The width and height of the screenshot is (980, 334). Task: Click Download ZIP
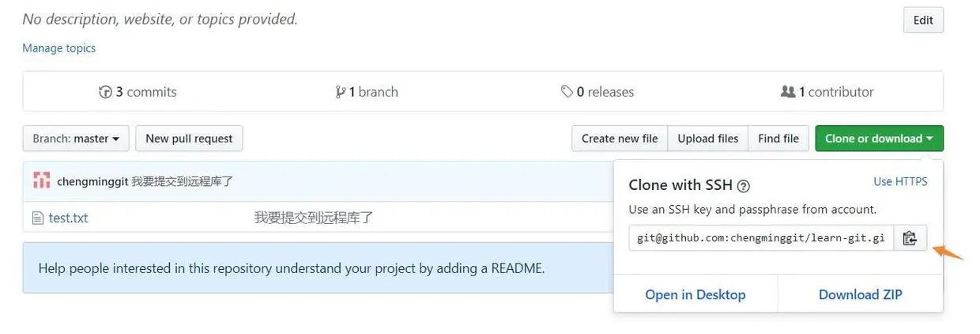pos(861,294)
